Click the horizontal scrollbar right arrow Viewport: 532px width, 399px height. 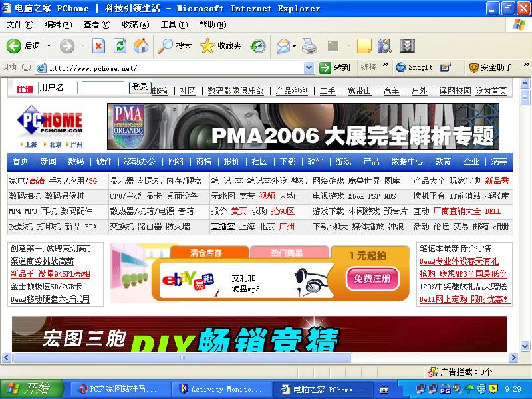coord(514,357)
